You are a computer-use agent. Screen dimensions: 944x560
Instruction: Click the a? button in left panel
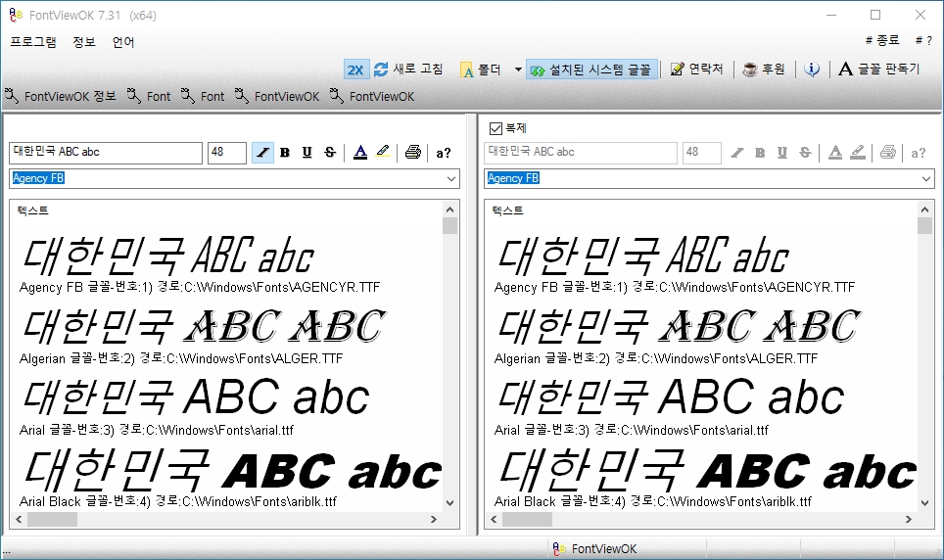coord(443,153)
